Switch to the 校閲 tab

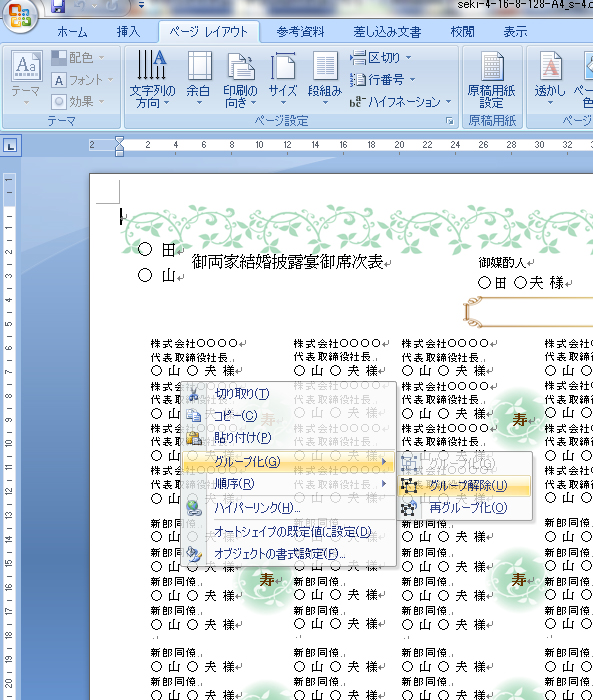click(463, 32)
